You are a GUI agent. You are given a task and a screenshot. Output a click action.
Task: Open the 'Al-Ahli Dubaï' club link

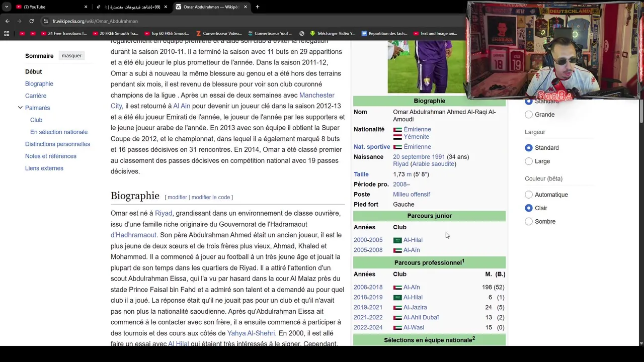coord(421,317)
